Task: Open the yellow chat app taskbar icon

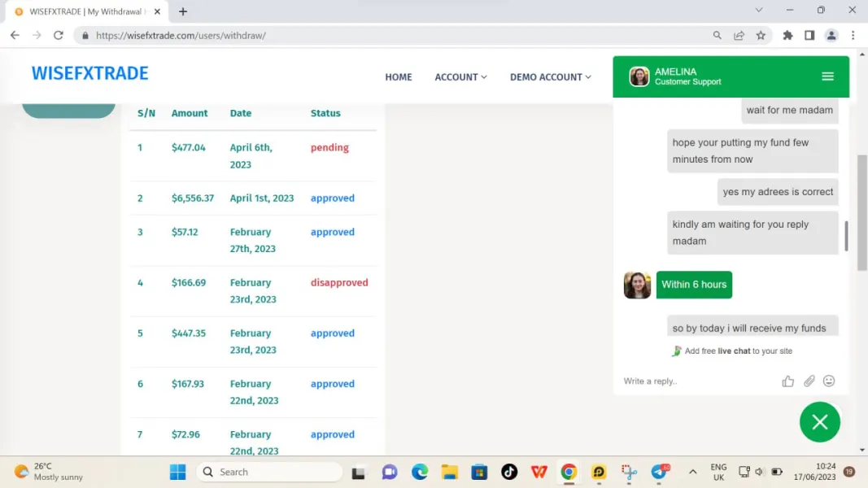Action: (599, 472)
